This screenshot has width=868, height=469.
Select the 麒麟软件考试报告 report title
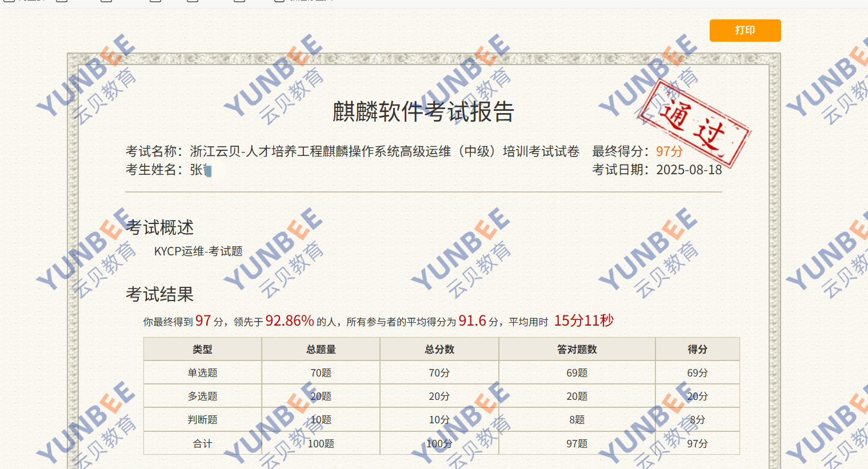(x=423, y=112)
